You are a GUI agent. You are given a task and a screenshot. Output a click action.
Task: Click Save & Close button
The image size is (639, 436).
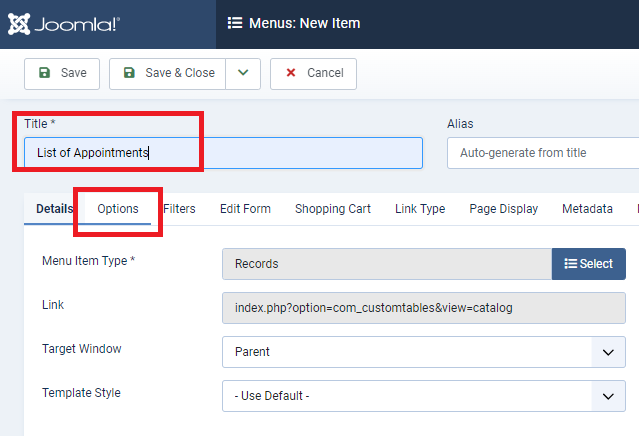pyautogui.click(x=168, y=73)
